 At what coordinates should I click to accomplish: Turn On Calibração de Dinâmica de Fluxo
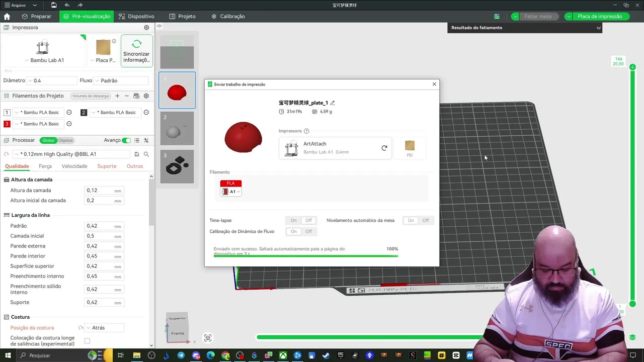click(x=294, y=231)
